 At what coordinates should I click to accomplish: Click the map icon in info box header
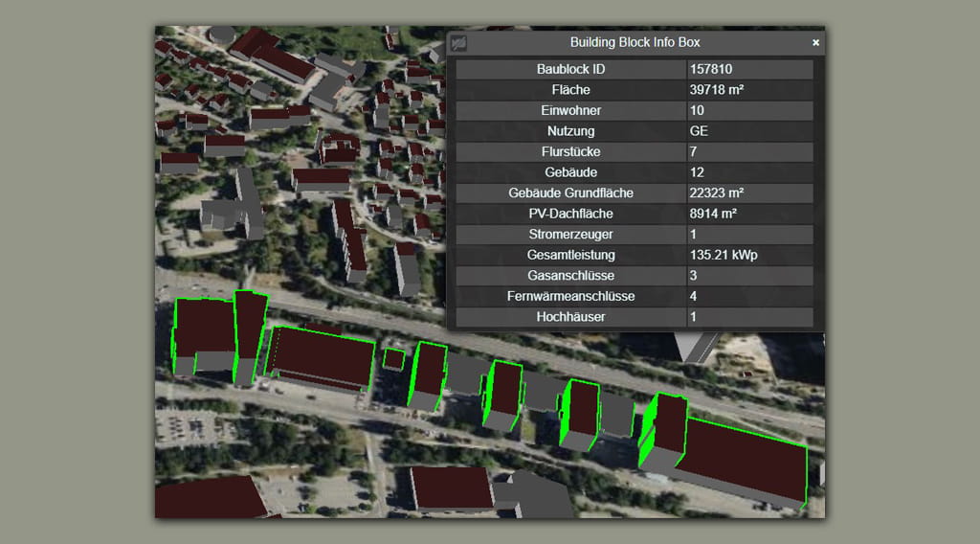tap(459, 43)
